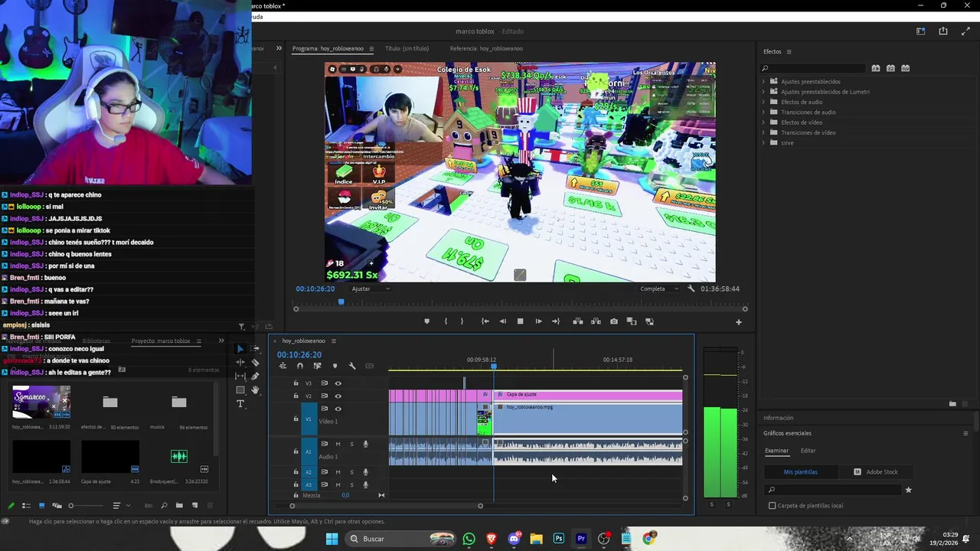Click the Lift button in Program monitor
This screenshot has width=980, height=551.
pos(578,321)
